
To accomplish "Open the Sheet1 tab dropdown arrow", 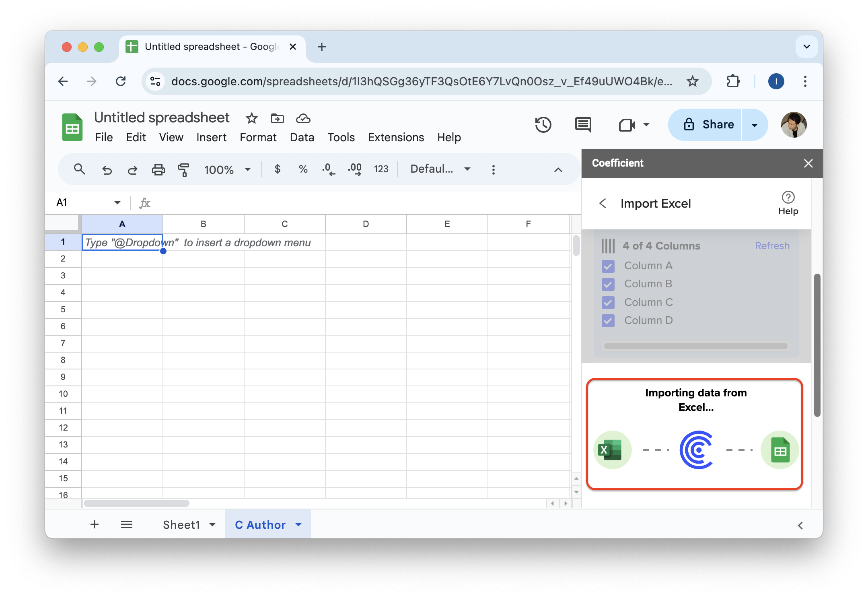I will click(212, 524).
